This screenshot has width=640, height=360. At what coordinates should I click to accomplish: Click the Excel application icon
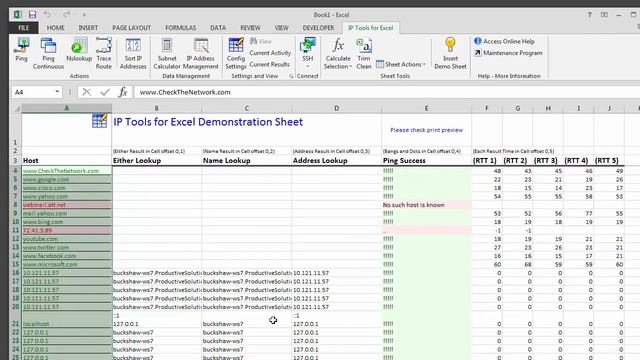[17, 15]
